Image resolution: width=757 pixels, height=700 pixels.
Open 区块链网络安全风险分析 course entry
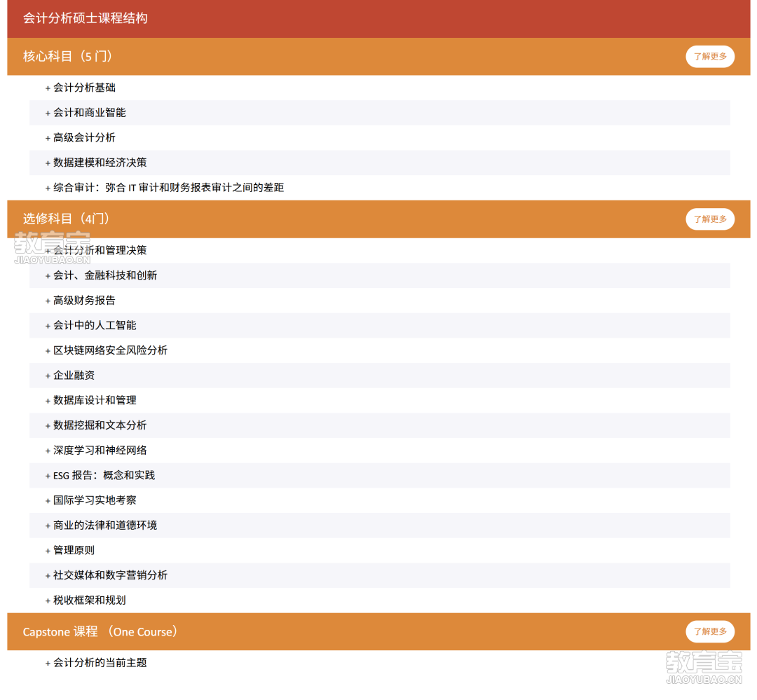point(379,350)
